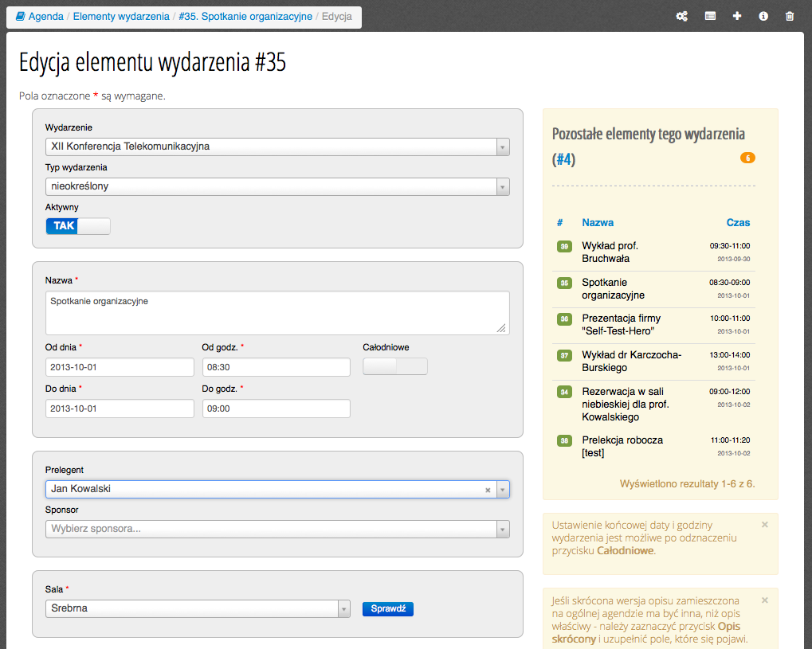Sort list by Nazwa column header
Viewport: 812px width, 649px height.
pos(598,222)
